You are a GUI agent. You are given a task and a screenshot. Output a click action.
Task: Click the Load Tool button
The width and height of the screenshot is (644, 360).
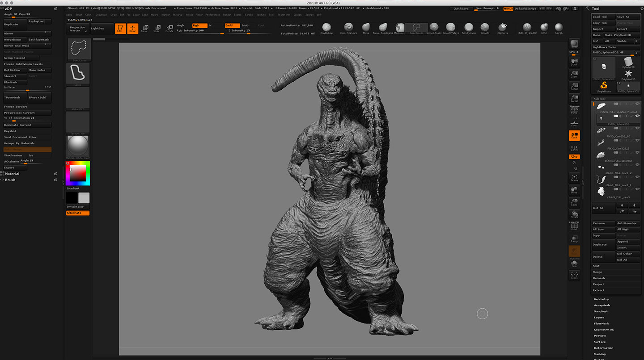tap(604, 17)
